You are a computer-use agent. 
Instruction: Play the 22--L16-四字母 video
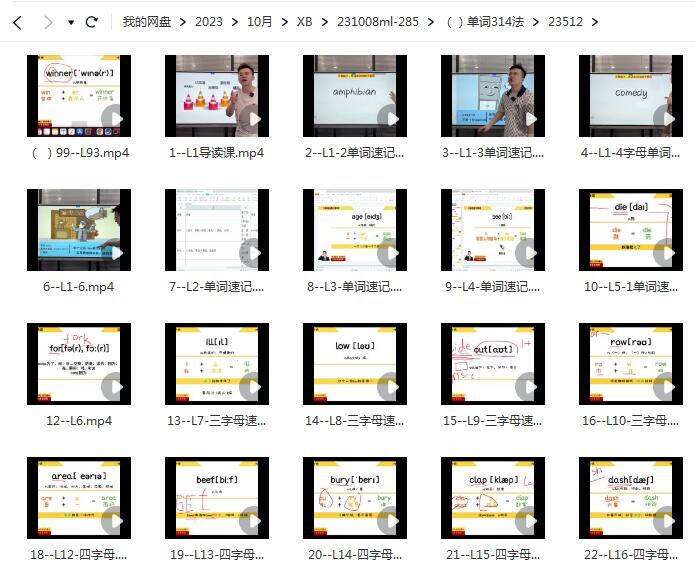point(667,521)
